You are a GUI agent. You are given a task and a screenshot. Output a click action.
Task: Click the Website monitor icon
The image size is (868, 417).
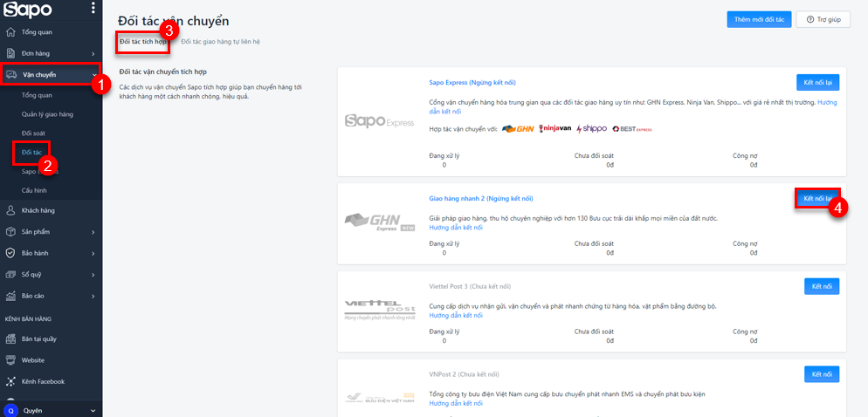point(10,360)
